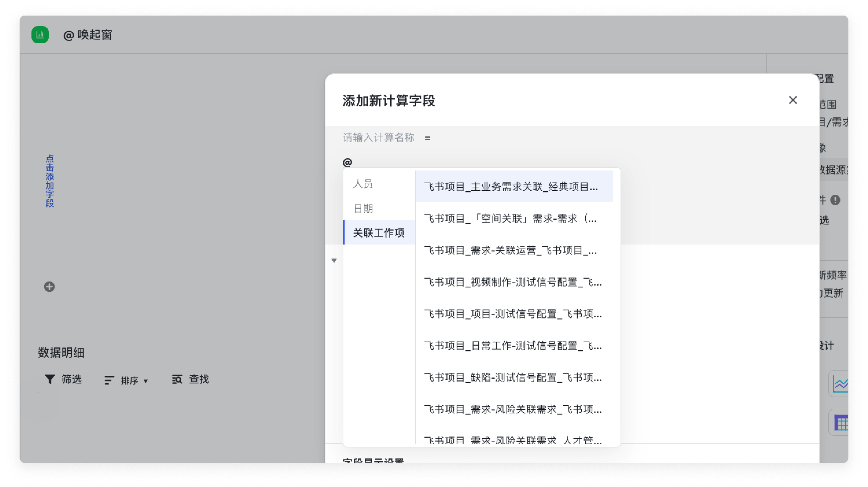Click the green chart app icon
The height and width of the screenshot is (487, 868).
pos(40,35)
